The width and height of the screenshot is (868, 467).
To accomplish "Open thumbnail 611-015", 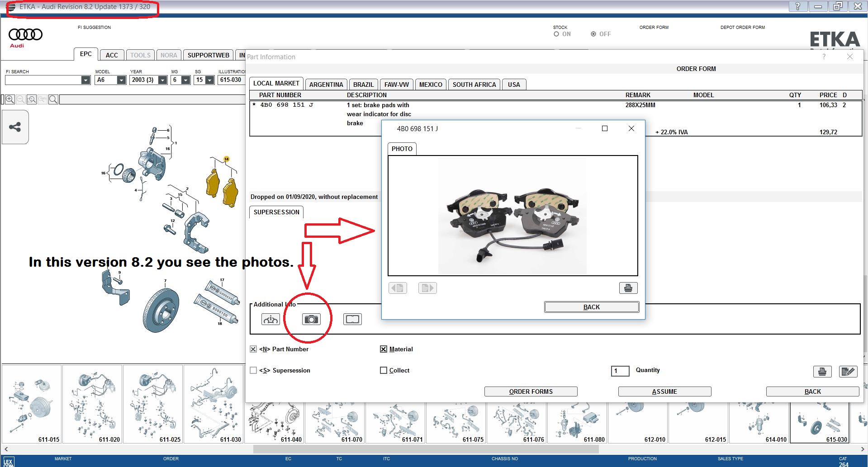I will pyautogui.click(x=32, y=404).
